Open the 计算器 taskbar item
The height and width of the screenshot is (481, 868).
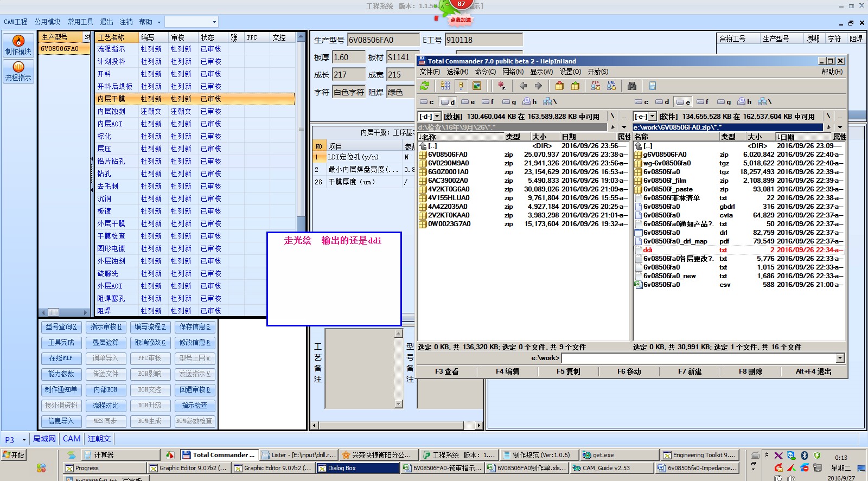(x=120, y=455)
